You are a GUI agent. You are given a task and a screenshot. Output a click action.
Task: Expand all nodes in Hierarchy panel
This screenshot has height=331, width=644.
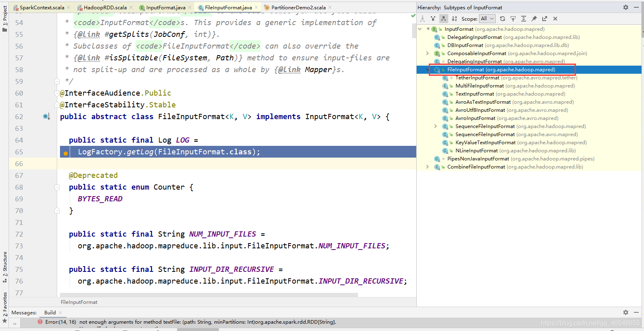(x=524, y=19)
